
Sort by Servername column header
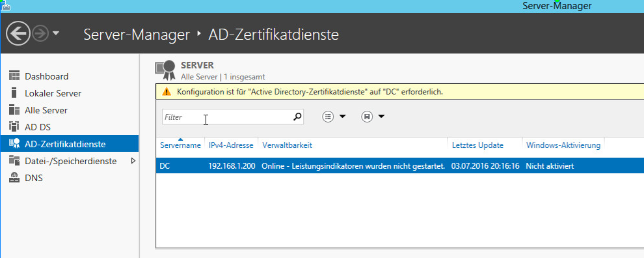pyautogui.click(x=180, y=145)
